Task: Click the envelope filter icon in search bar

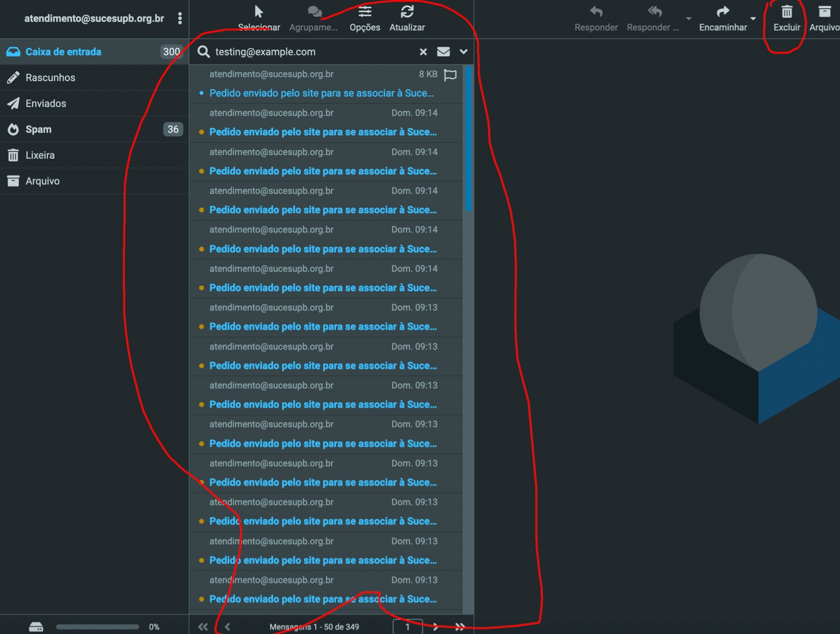Action: tap(443, 52)
